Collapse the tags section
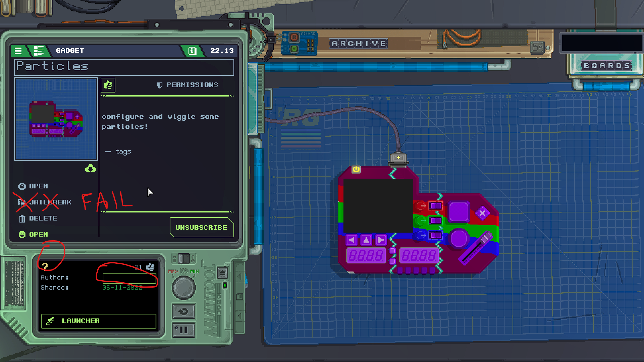 point(108,152)
